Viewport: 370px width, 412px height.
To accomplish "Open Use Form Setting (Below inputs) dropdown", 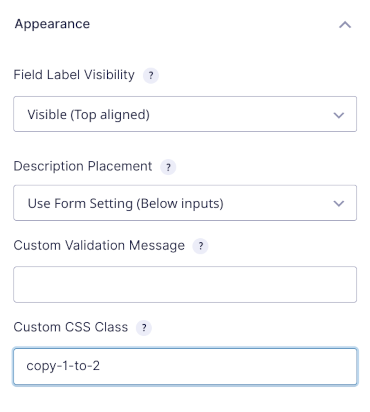I will coord(185,203).
